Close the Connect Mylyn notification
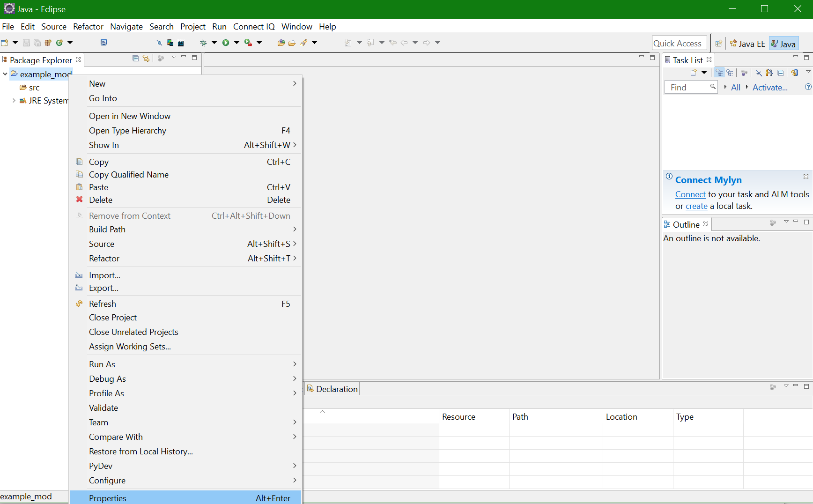Screen dimensions: 813x504 (806, 177)
